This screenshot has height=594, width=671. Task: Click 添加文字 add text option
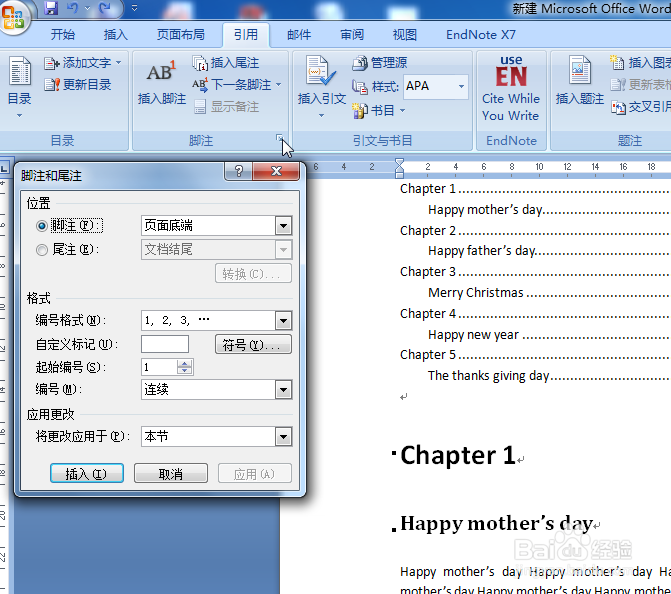point(82,63)
